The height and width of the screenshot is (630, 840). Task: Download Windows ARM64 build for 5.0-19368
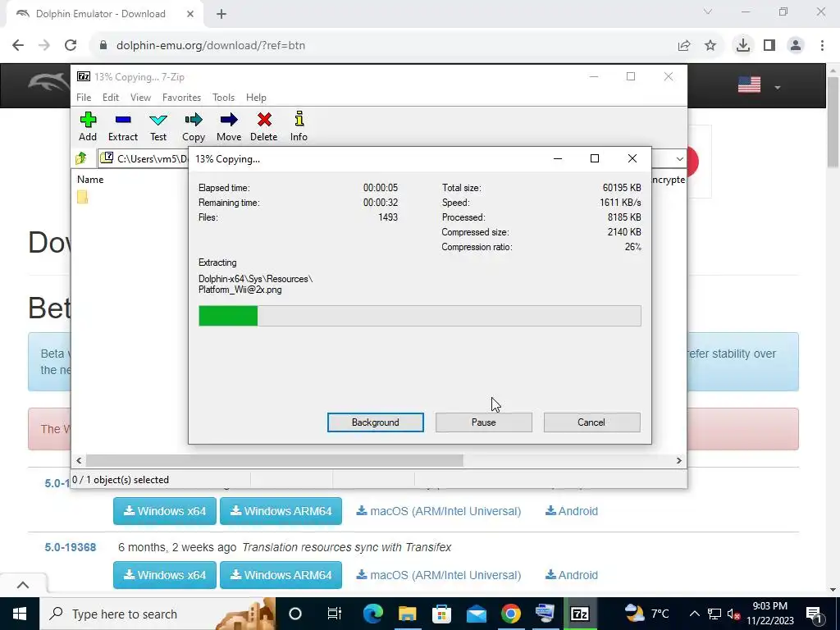pyautogui.click(x=281, y=575)
